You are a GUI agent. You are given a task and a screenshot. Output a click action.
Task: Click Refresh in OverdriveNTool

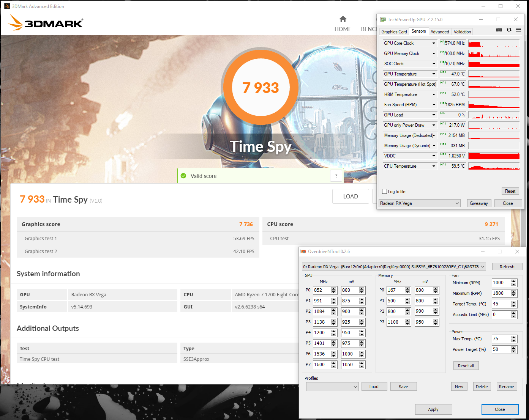pos(507,267)
